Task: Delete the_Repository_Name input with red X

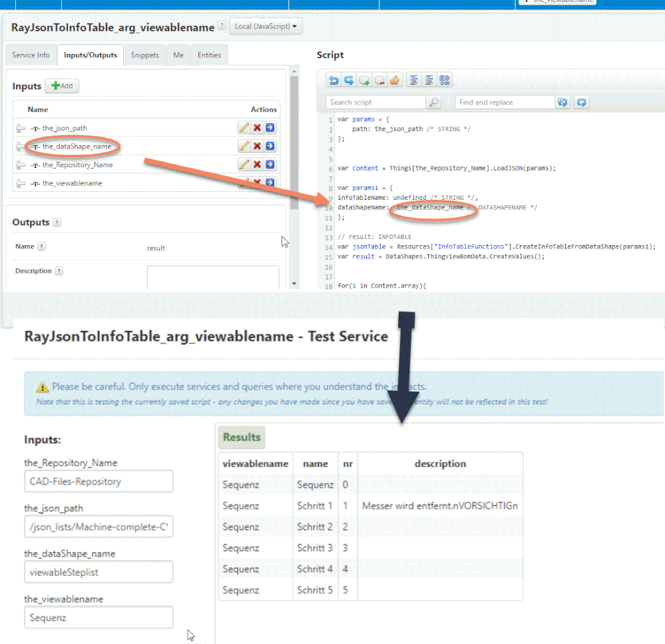Action: 257,164
